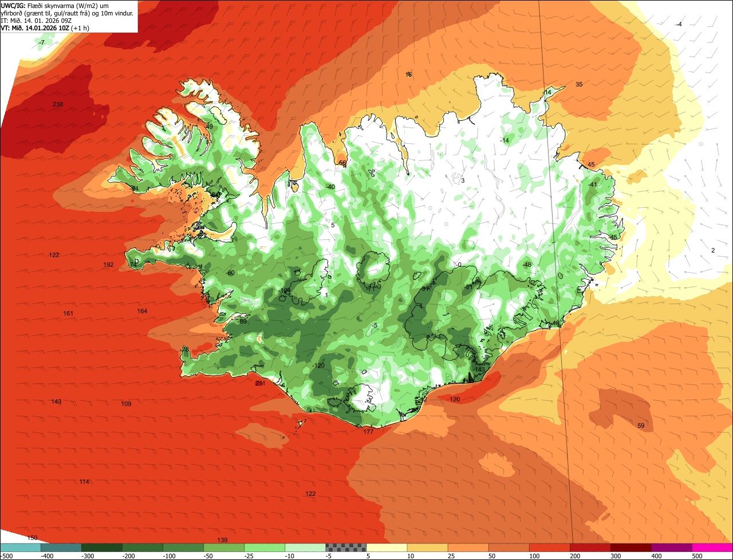The width and height of the screenshot is (733, 560).
Task: Click the 109 flux value on the map
Action: (126, 404)
